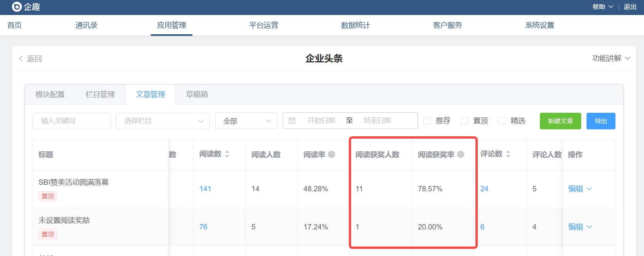Open the 数据统计 menu
Screen dimensions: 644x256
(x=355, y=25)
